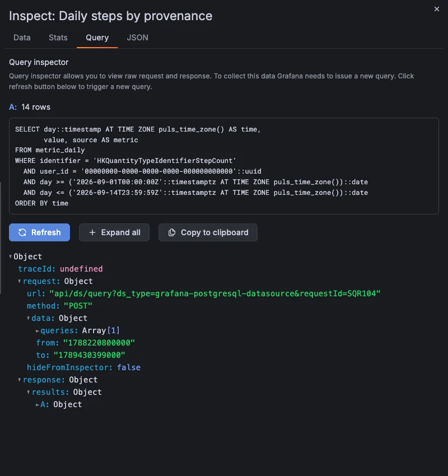Click the to value "1789430399000"
The width and height of the screenshot is (448, 476).
click(x=89, y=355)
